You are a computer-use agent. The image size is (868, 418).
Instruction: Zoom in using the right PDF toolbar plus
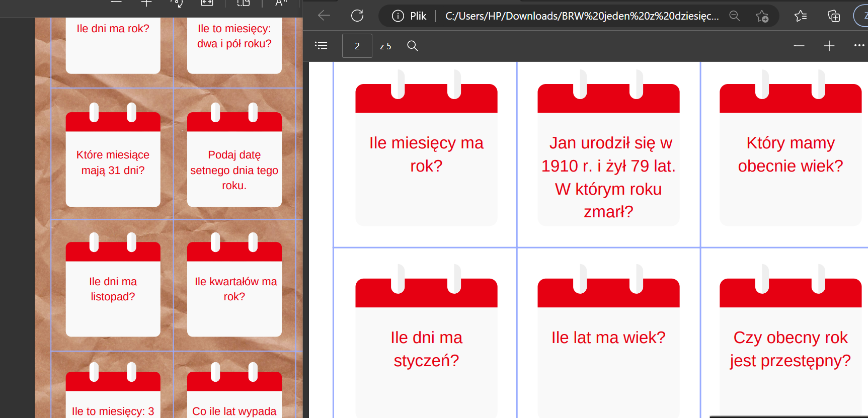click(x=829, y=46)
